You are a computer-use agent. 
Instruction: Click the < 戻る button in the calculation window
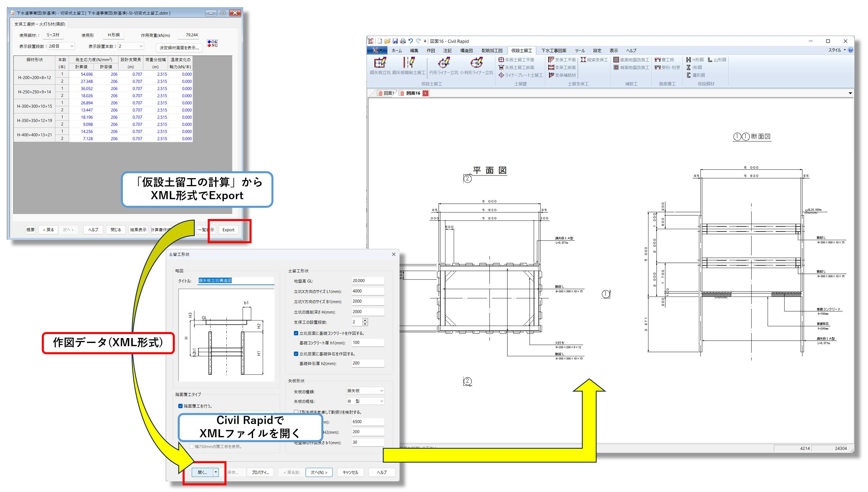48,230
